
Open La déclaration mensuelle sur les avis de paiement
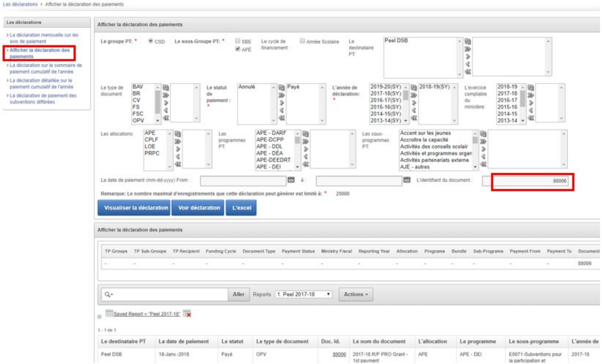click(x=43, y=38)
